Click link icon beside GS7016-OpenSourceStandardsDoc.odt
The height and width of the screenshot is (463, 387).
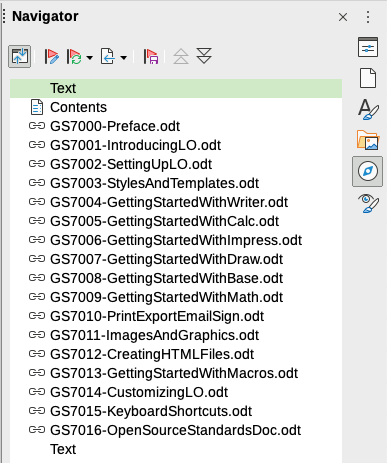tap(37, 430)
